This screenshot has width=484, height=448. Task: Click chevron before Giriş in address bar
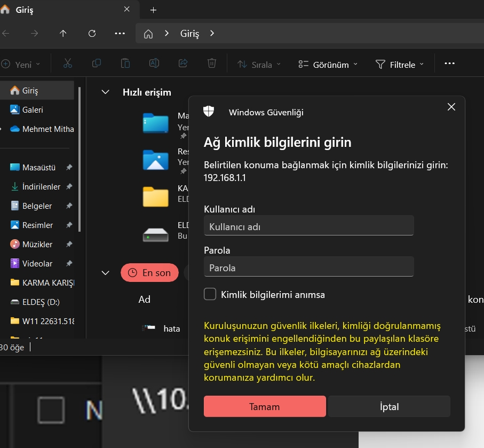pos(166,33)
